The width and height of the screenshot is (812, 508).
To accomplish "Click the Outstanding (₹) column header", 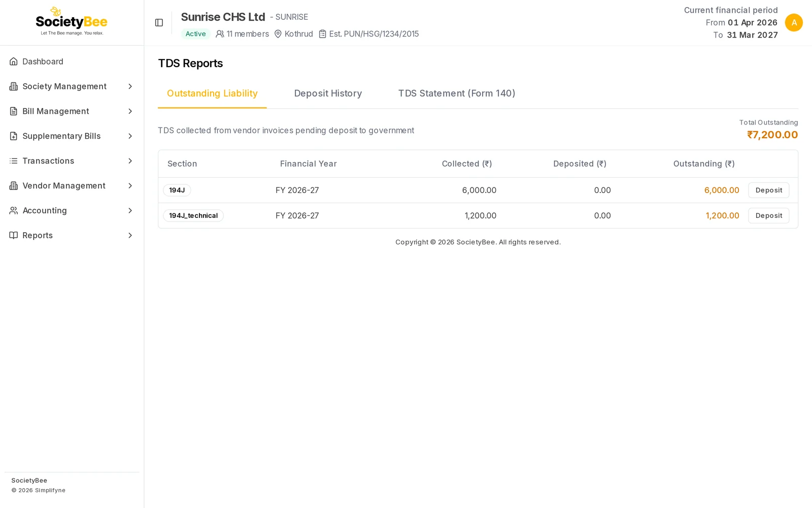I will [704, 164].
